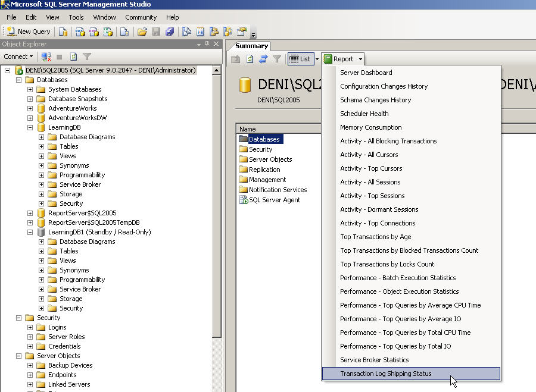Open the Template Explorer toolbar icon
This screenshot has height=392, width=536.
pos(228,32)
